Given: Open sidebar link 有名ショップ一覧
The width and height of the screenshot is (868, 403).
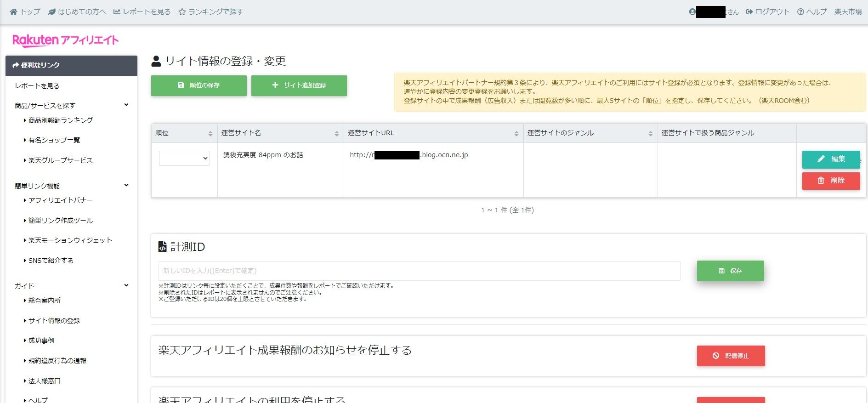Looking at the screenshot, I should (54, 140).
